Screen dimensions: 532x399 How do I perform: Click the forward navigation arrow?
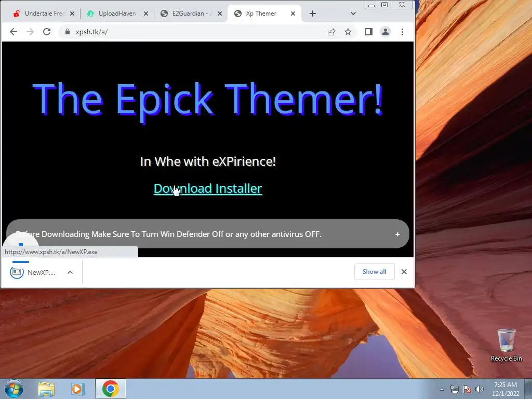(30, 32)
